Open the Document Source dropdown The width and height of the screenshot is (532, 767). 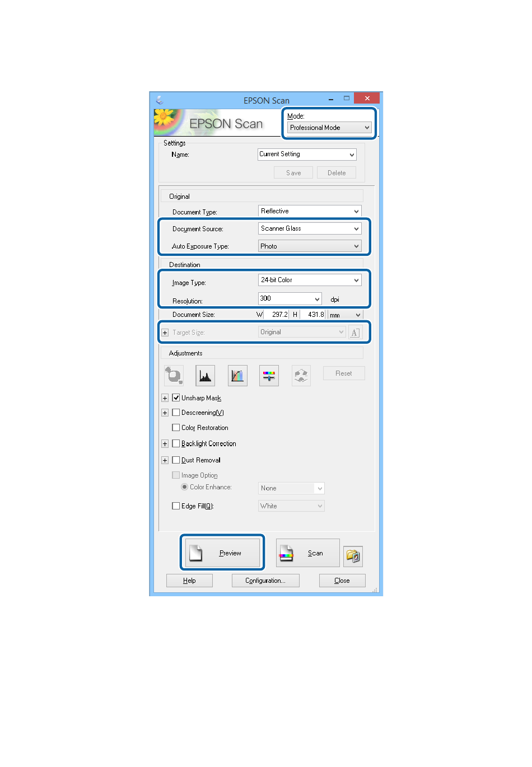click(310, 228)
